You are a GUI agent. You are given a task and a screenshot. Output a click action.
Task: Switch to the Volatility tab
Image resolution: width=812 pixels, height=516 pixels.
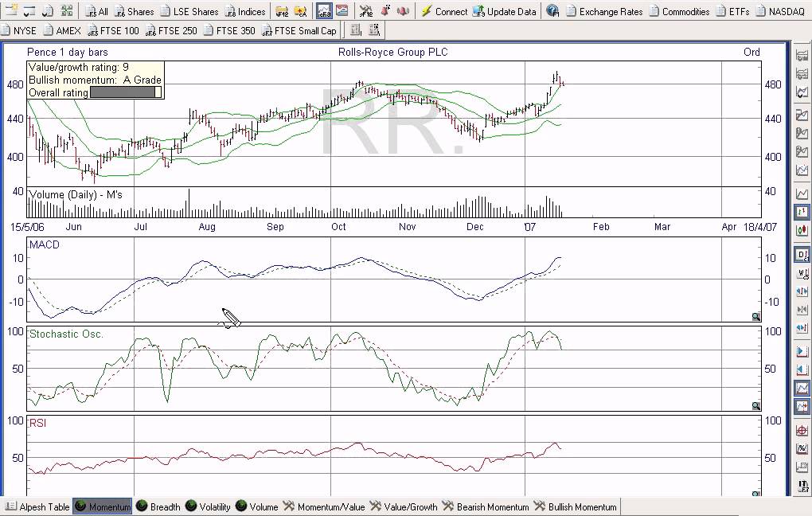[207, 506]
